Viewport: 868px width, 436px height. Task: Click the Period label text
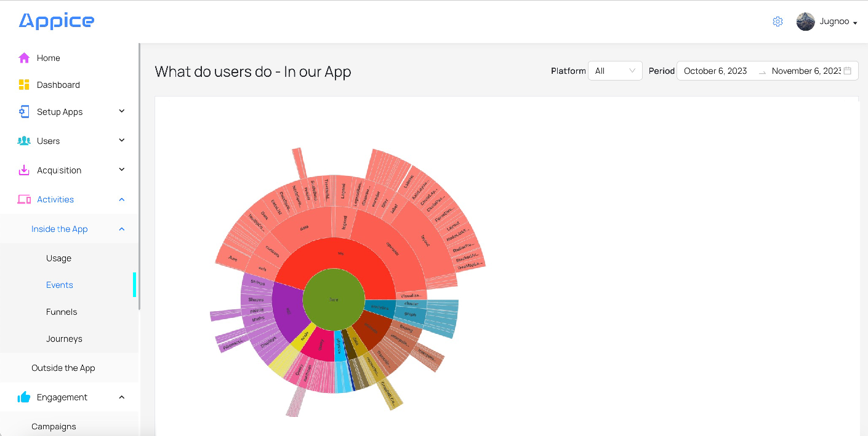[662, 71]
